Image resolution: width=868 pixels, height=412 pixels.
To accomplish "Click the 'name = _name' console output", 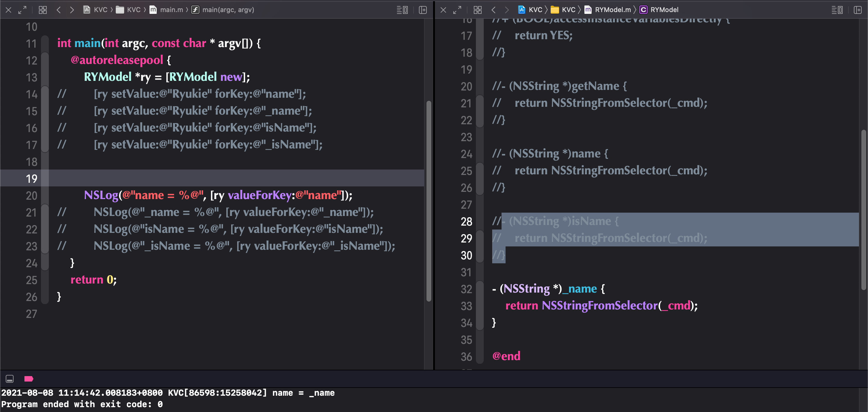I will click(x=303, y=392).
